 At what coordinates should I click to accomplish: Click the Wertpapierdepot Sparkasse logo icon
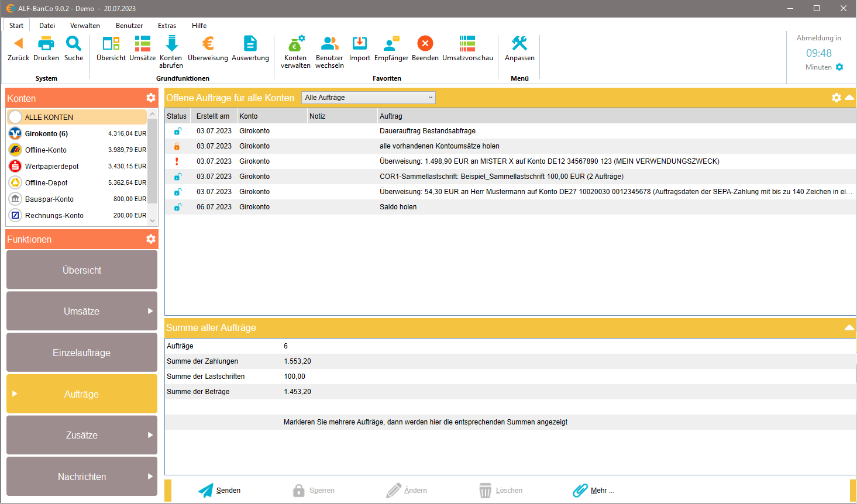coord(15,166)
